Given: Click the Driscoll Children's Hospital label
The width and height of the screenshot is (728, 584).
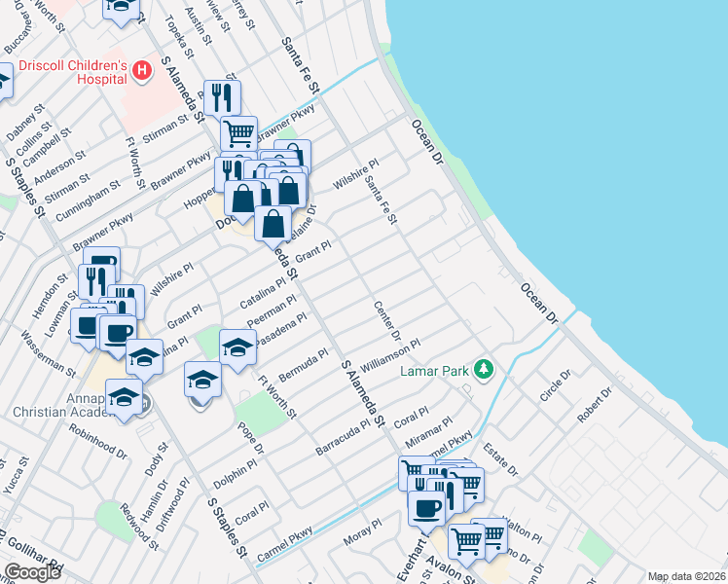Looking at the screenshot, I should coord(72,72).
